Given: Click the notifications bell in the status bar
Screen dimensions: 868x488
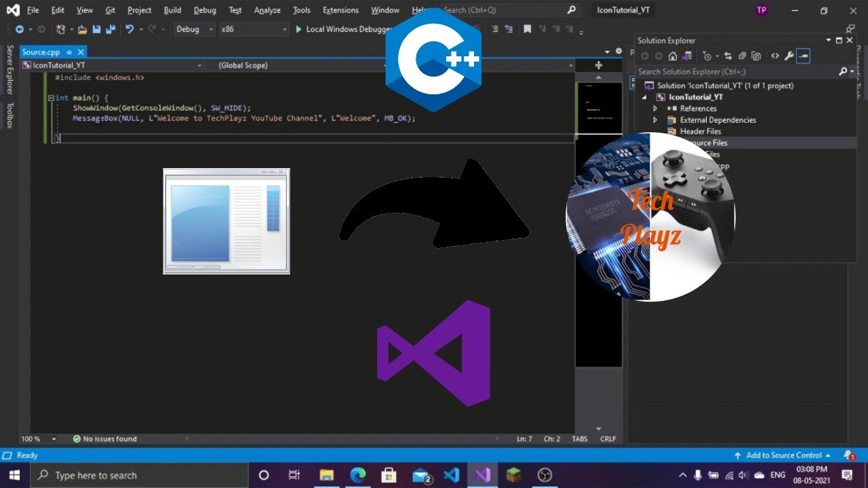Looking at the screenshot, I should 849,455.
